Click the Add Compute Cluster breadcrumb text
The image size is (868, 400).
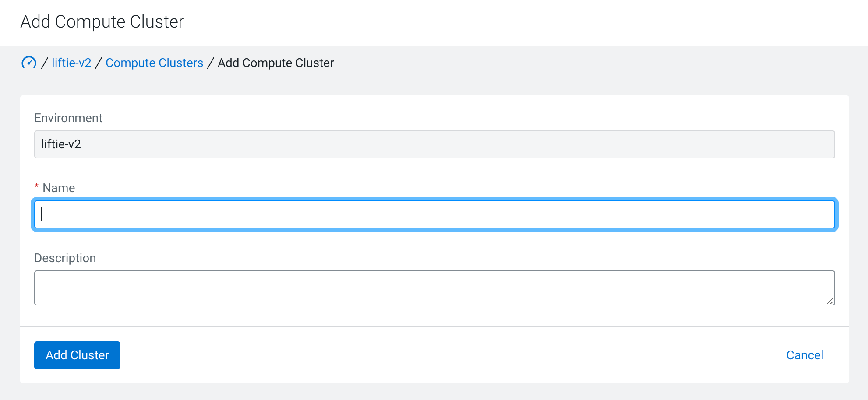275,63
